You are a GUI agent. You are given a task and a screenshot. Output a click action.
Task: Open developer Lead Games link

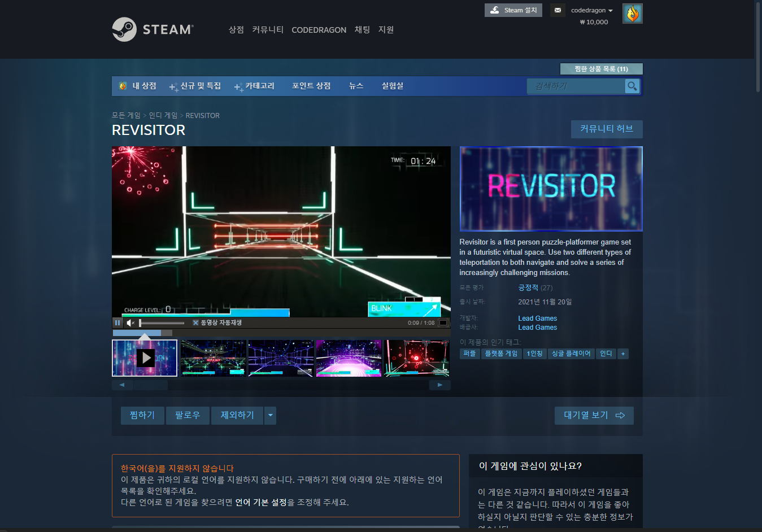(x=538, y=319)
